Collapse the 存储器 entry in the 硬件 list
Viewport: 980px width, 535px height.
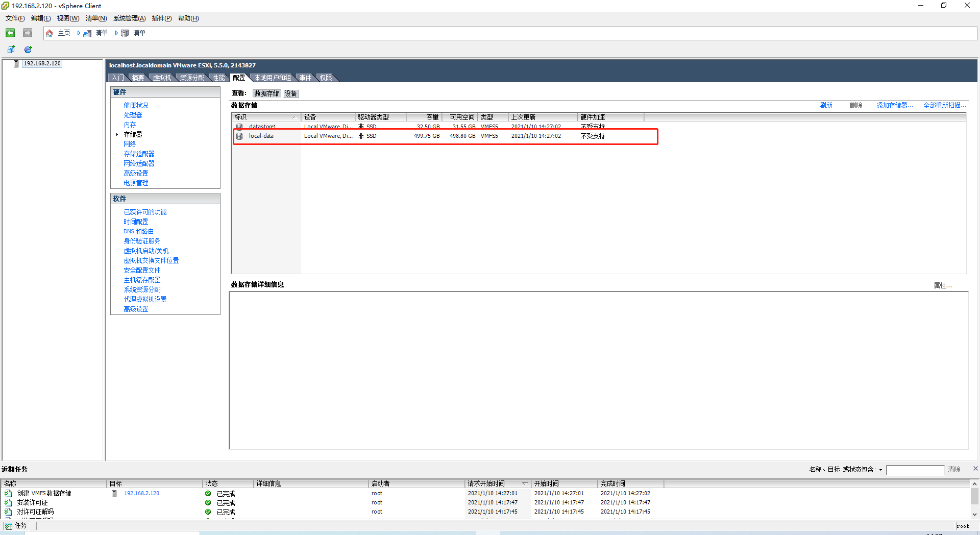[x=117, y=134]
